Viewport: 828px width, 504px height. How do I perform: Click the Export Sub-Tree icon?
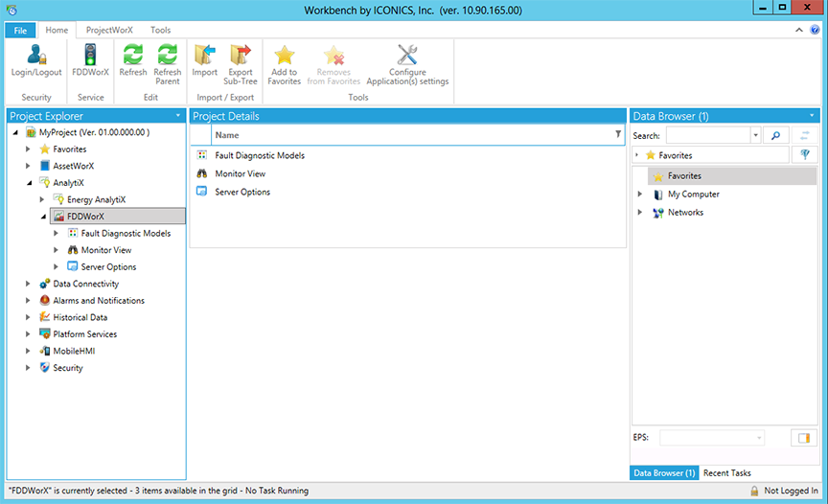coord(241,56)
